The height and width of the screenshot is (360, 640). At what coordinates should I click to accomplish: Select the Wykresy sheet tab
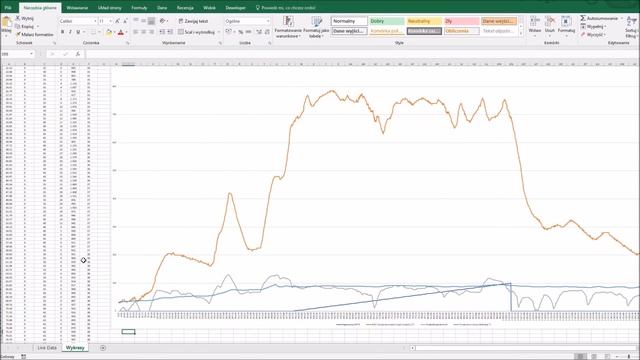click(x=75, y=348)
